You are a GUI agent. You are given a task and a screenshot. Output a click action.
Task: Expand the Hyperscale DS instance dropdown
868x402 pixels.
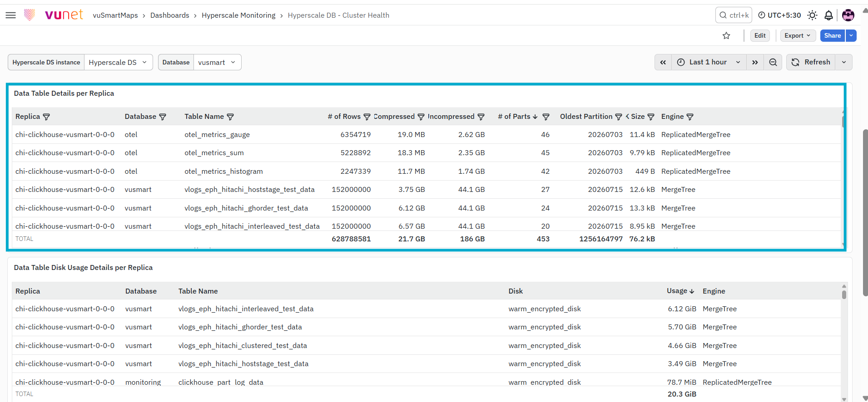pyautogui.click(x=118, y=62)
